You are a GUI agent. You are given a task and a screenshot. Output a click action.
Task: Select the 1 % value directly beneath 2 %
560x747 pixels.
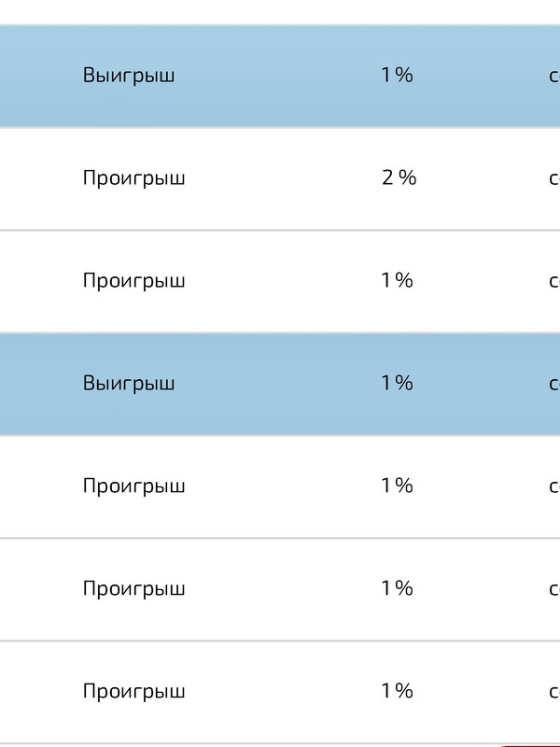[398, 280]
